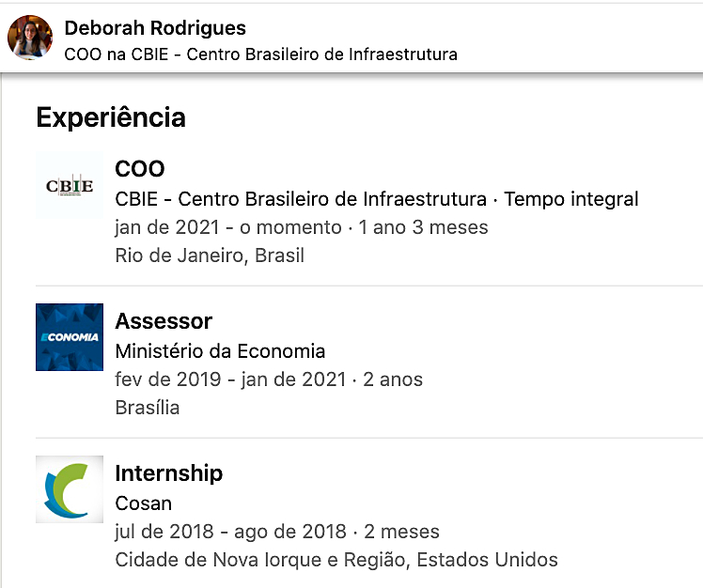Click jan de 2021 - o momento date range
Screen dimensions: 703x588
pos(228,227)
